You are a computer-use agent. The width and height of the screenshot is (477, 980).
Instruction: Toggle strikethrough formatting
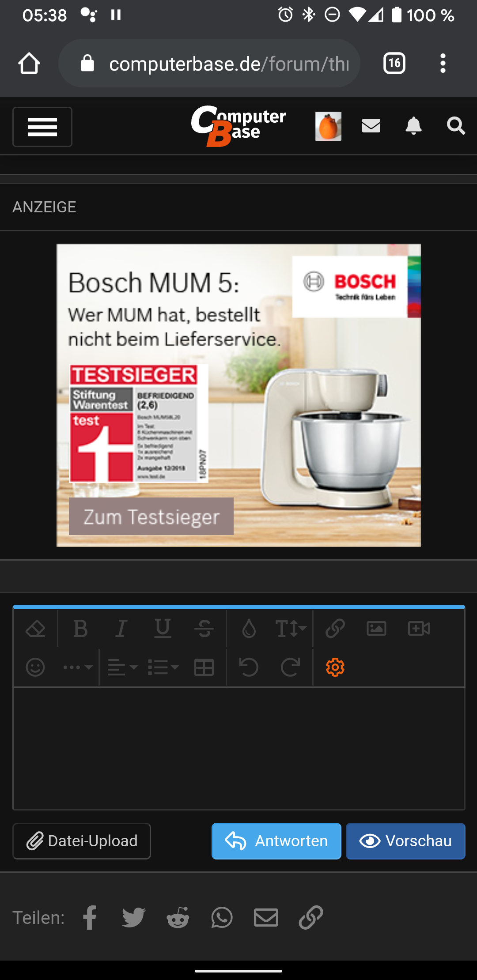click(204, 629)
